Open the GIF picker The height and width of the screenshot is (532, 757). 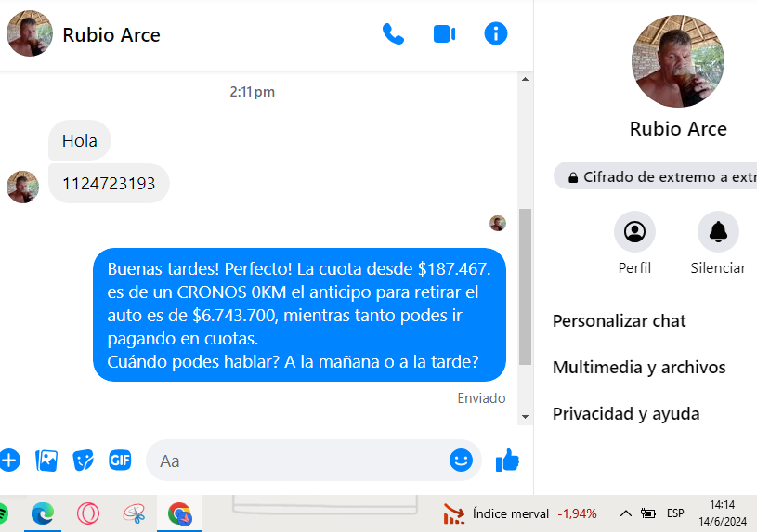(x=120, y=461)
